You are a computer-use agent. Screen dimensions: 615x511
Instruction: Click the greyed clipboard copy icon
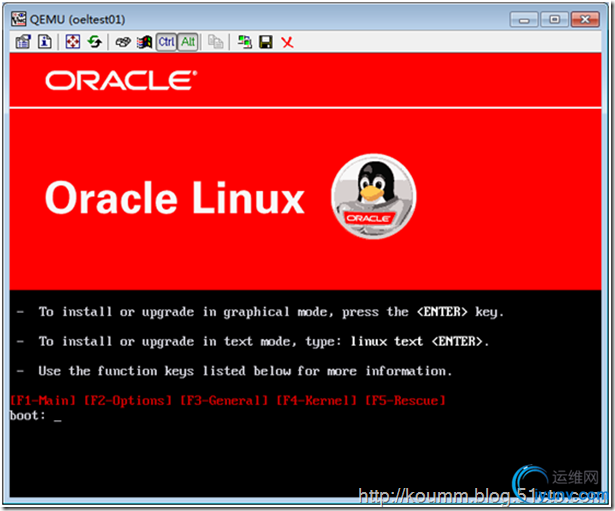click(x=215, y=42)
